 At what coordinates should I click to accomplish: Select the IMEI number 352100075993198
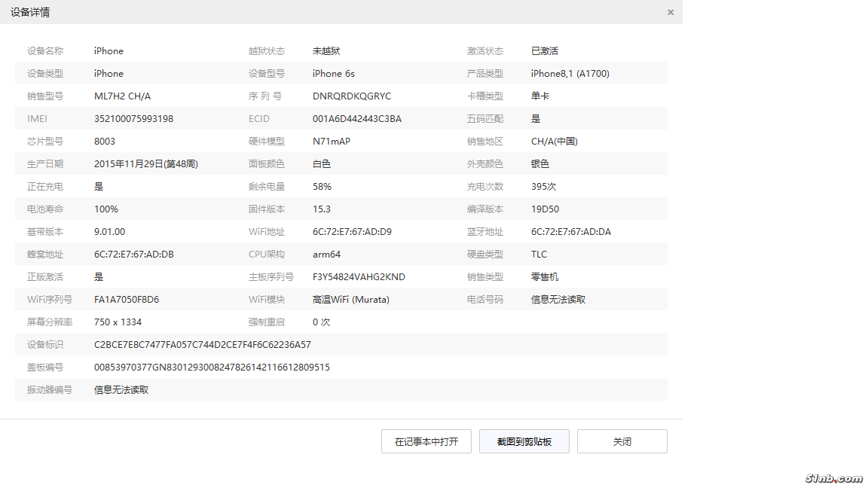(x=133, y=119)
